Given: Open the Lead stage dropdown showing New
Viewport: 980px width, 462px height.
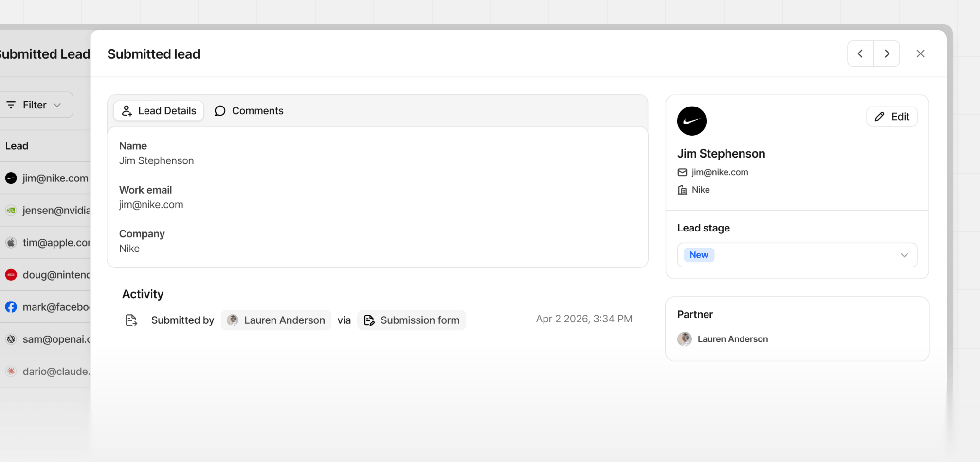Looking at the screenshot, I should coord(797,255).
